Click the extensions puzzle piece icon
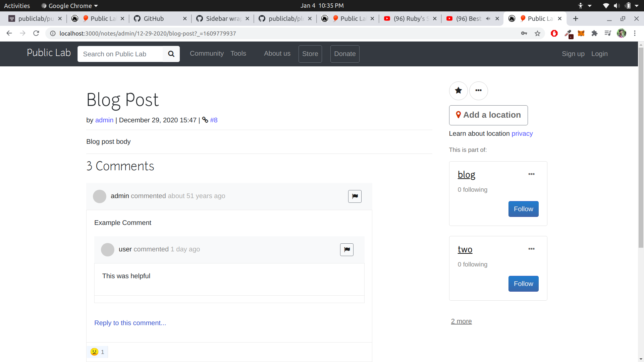The width and height of the screenshot is (644, 362). pos(594,33)
